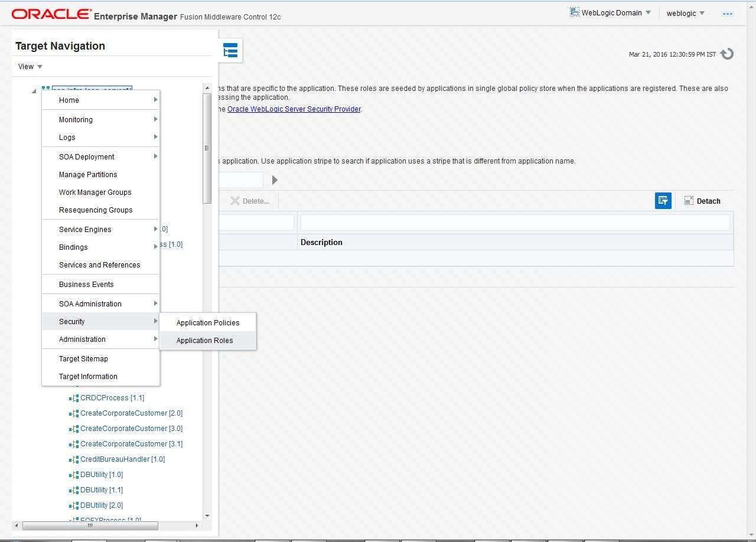Select Services and References menu item
Viewport: 756px width, 542px height.
click(x=100, y=265)
